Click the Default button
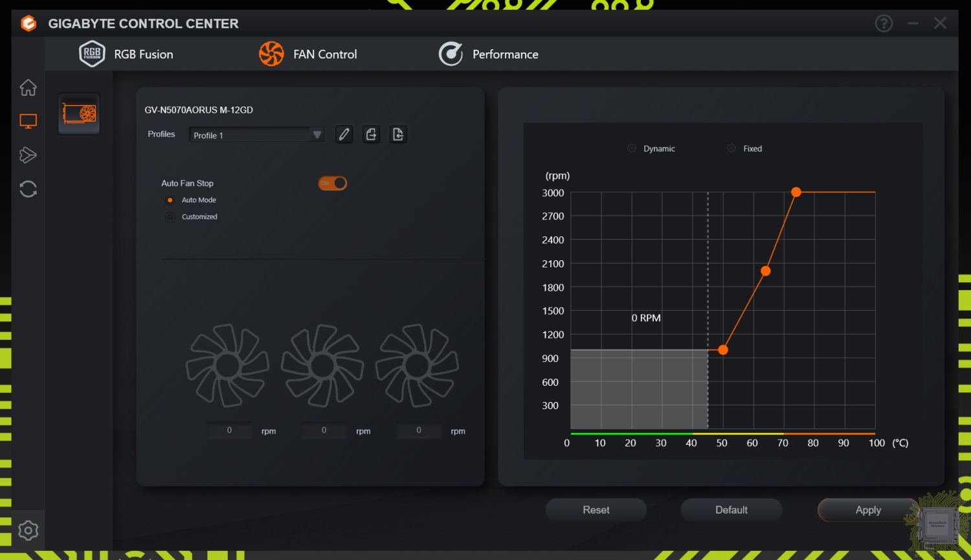 [731, 510]
